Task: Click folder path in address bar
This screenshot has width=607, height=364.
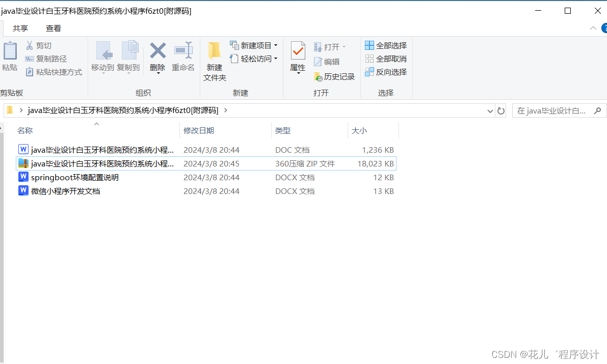Action: tap(123, 110)
